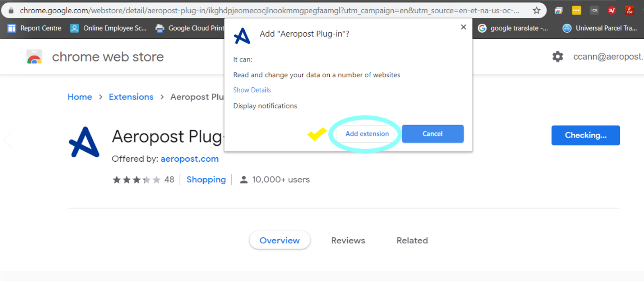Open Google Cloud Print bookmark
The width and height of the screenshot is (644, 282).
190,28
